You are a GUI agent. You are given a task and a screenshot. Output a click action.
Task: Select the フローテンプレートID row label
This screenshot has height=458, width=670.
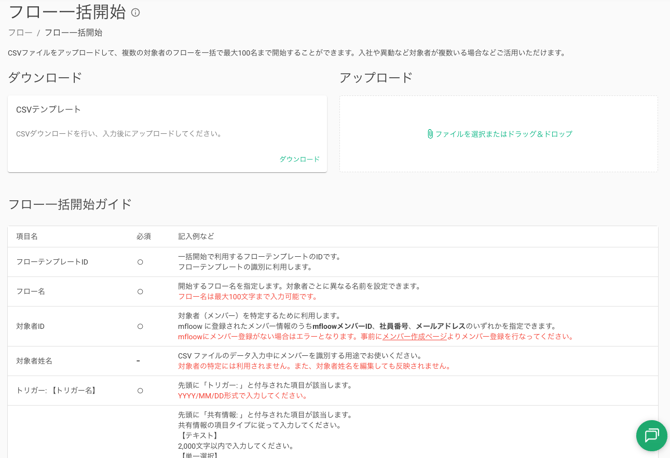coord(52,262)
